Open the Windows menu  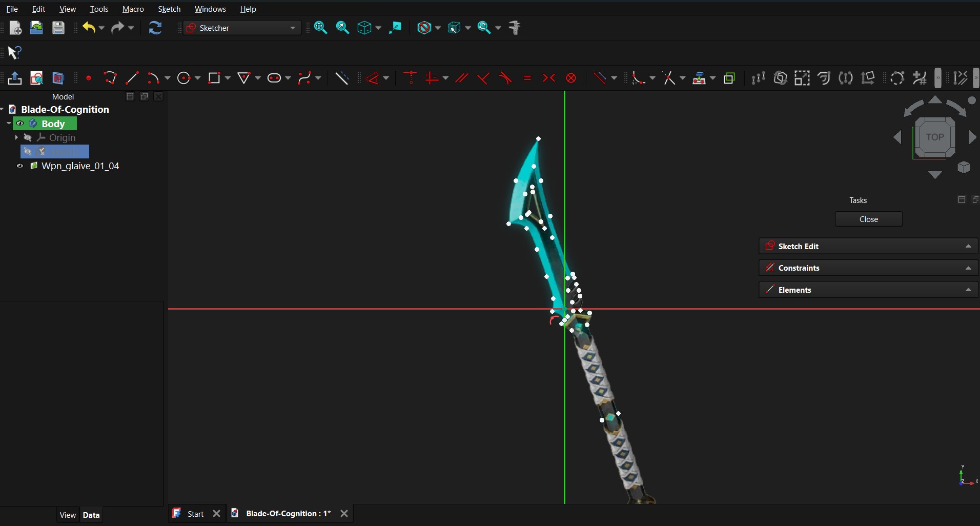pos(210,9)
